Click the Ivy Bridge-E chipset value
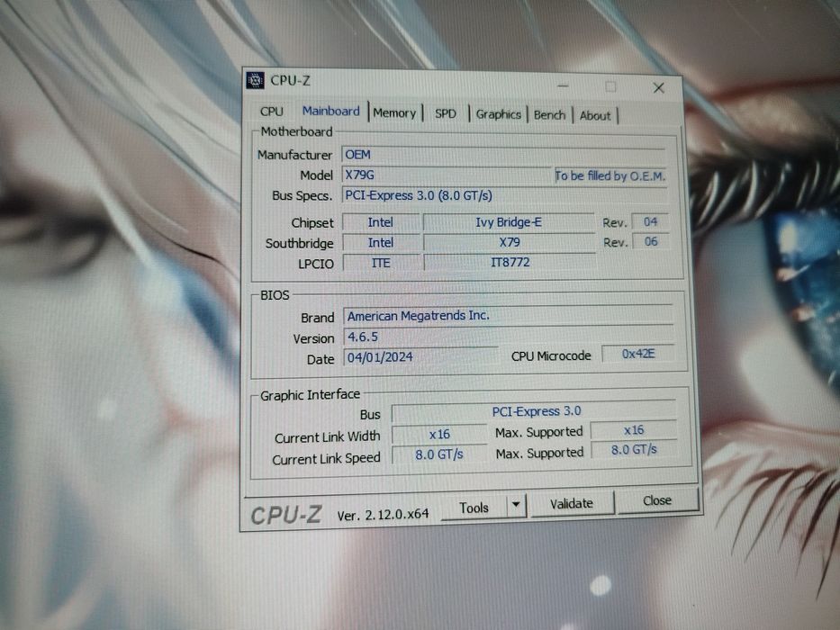 pos(509,222)
